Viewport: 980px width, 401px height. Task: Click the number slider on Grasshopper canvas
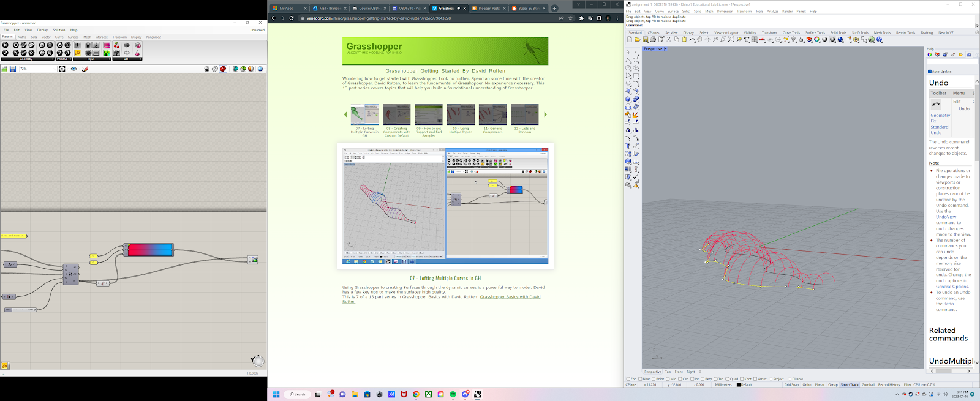click(x=20, y=310)
